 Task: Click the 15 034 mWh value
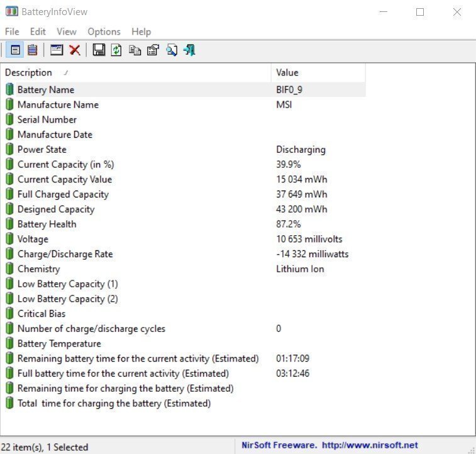pos(301,179)
